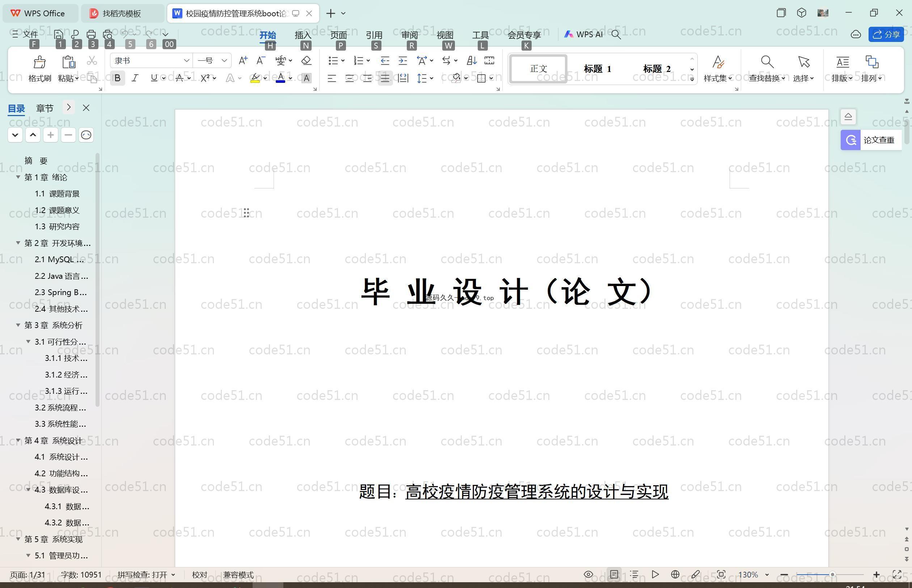This screenshot has width=912, height=588.
Task: Click the yellow highlight color swatch
Action: (x=255, y=78)
